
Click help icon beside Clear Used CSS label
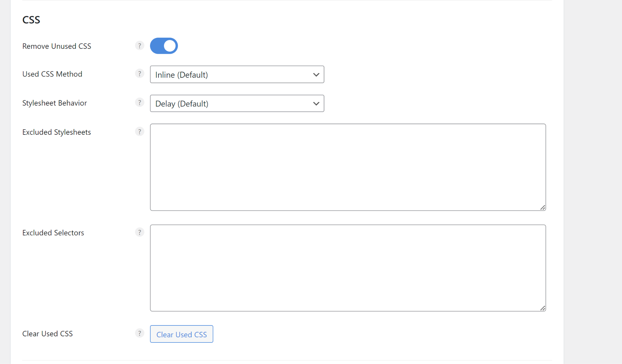(x=139, y=333)
